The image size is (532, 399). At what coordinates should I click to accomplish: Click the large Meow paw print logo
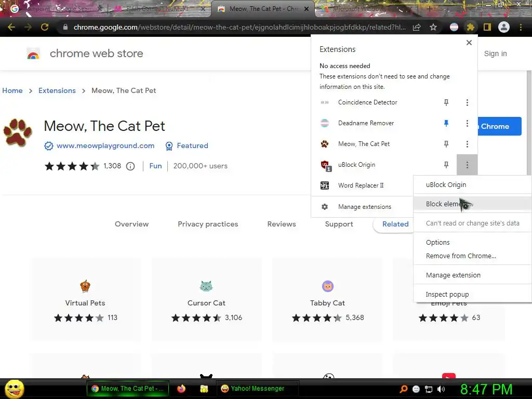17,132
